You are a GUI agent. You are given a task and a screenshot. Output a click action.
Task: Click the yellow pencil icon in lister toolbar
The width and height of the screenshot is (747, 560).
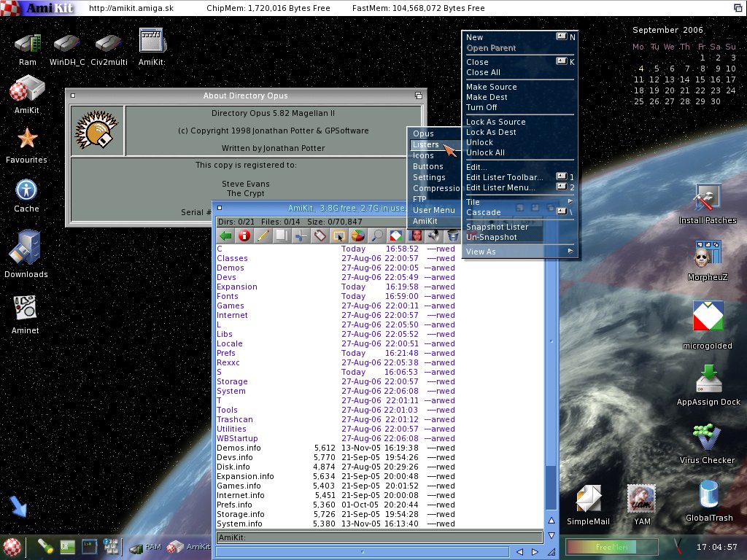(263, 236)
